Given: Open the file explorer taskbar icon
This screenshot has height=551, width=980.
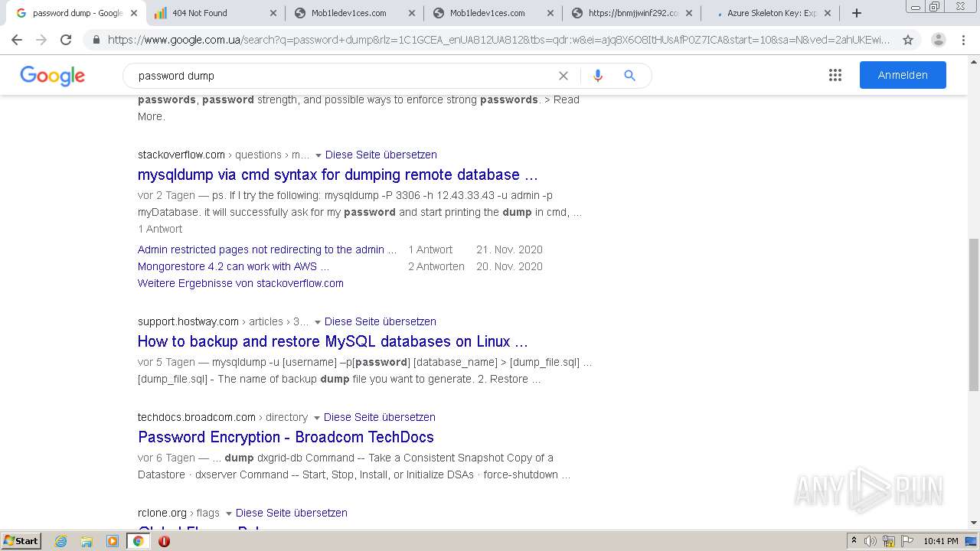Looking at the screenshot, I should click(x=87, y=541).
